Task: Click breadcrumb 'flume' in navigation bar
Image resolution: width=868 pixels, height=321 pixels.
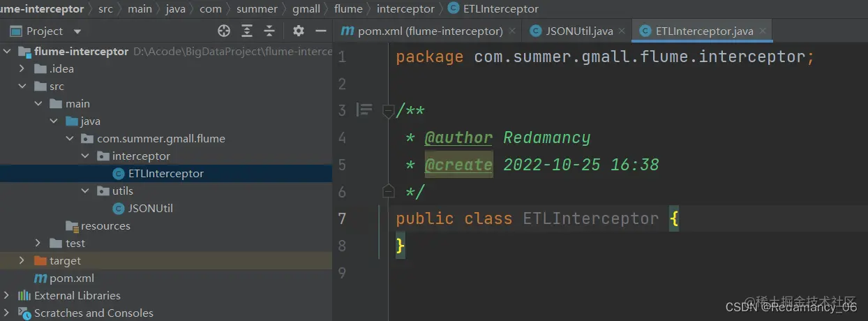Action: pos(349,9)
